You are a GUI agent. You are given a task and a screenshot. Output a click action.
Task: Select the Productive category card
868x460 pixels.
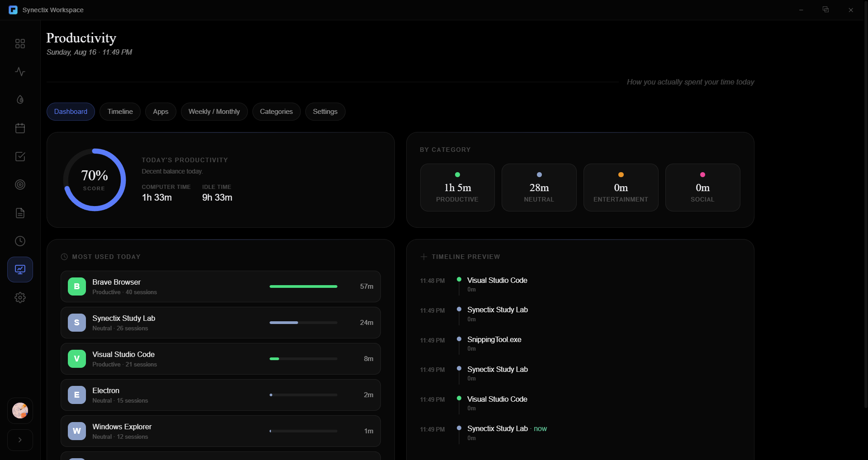(457, 188)
